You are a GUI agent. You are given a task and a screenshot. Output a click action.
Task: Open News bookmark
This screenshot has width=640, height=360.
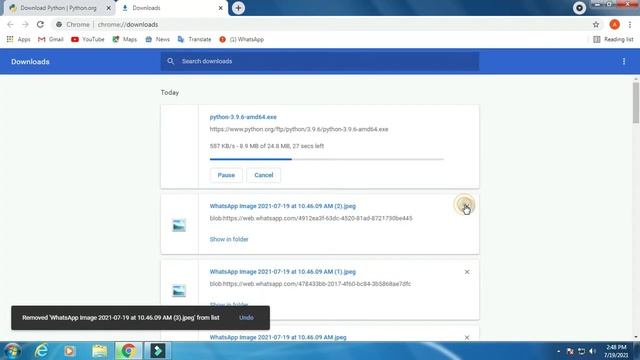(158, 39)
